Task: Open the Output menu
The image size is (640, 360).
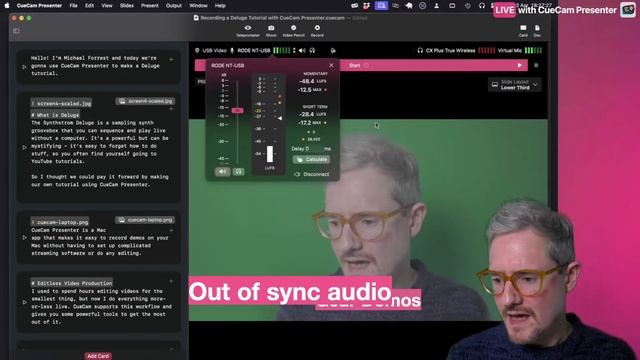Action: [173, 6]
